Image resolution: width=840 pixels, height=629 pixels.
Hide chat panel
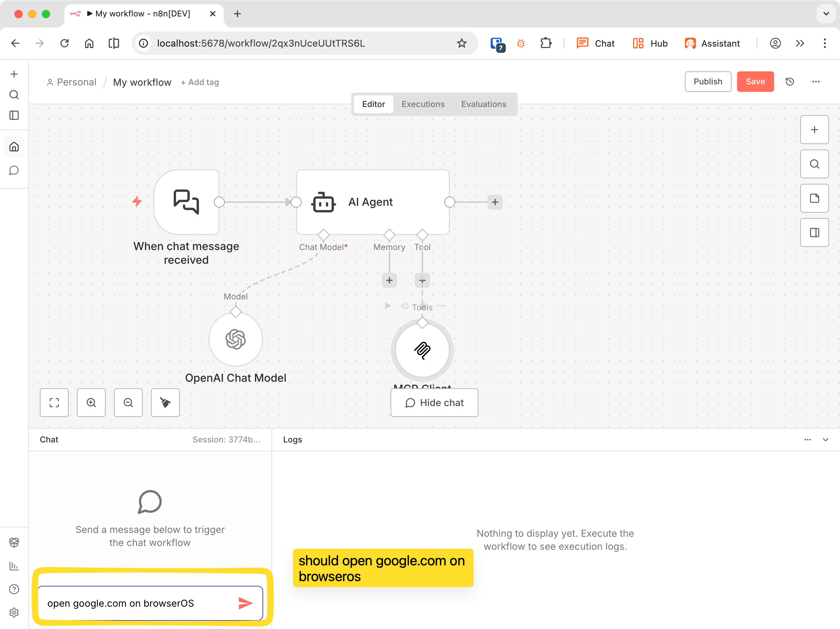point(434,402)
